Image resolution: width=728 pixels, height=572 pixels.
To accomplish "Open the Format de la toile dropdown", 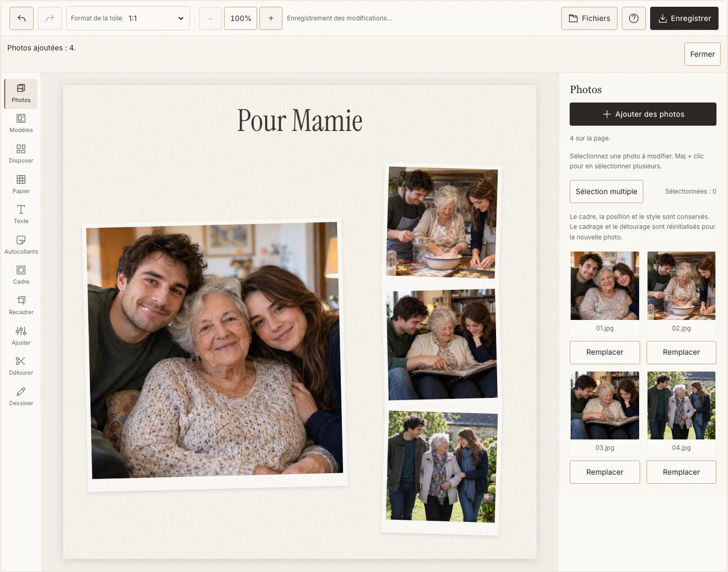I will coord(128,18).
